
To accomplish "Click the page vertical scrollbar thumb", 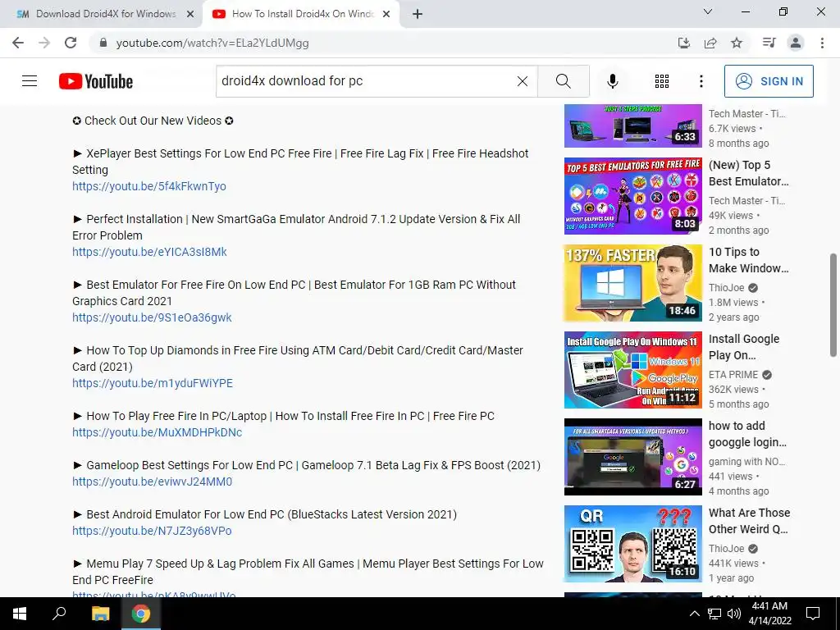I will pos(833,305).
